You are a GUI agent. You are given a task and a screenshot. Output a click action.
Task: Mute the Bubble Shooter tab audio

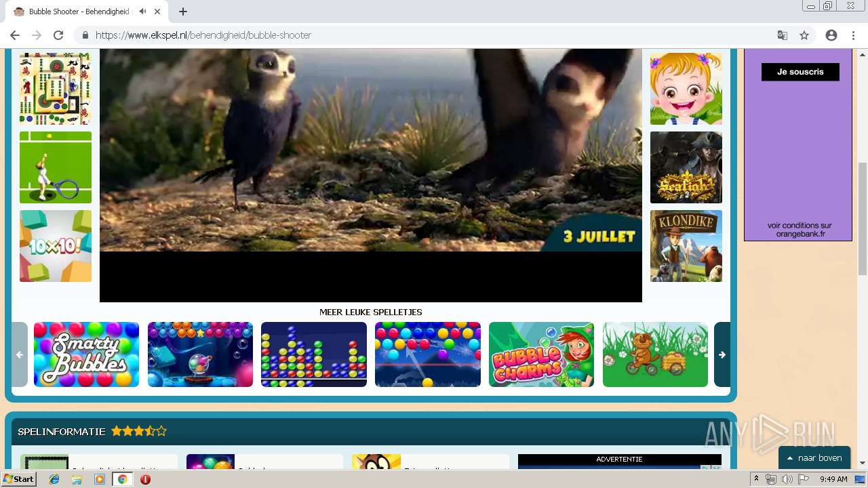coord(142,12)
